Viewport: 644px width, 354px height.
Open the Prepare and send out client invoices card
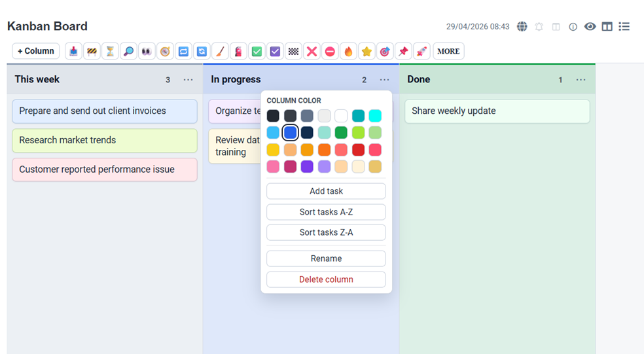[105, 111]
